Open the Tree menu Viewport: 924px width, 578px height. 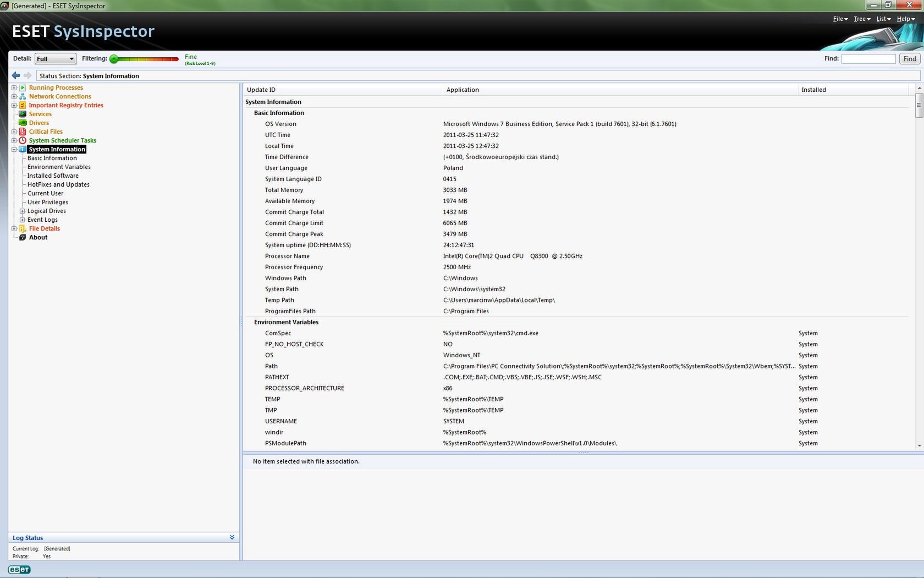point(861,19)
